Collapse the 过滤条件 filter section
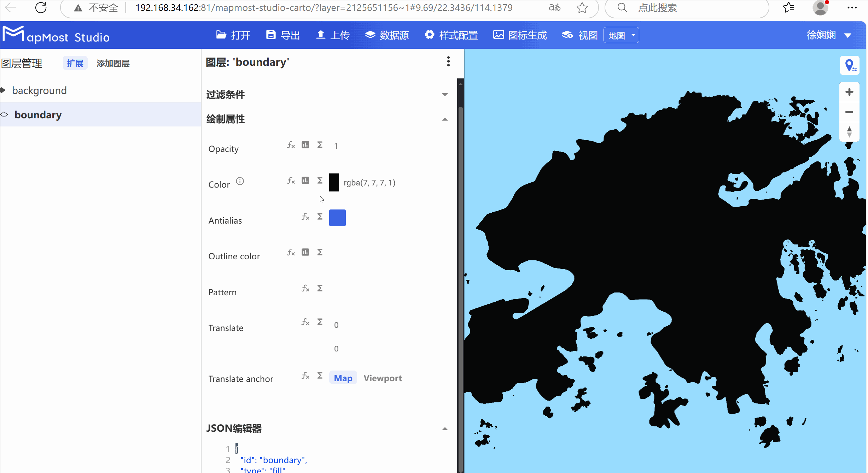The height and width of the screenshot is (473, 868). pyautogui.click(x=444, y=95)
